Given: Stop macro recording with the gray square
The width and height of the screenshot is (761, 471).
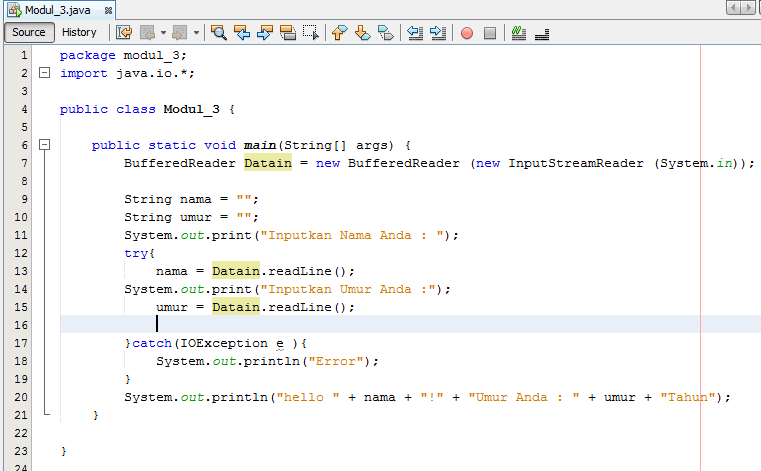Looking at the screenshot, I should [x=490, y=33].
